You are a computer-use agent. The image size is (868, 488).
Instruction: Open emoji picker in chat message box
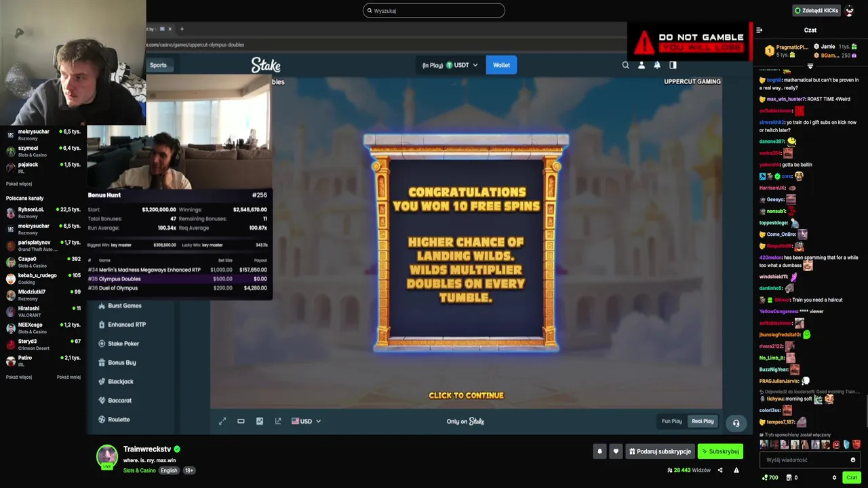853,460
